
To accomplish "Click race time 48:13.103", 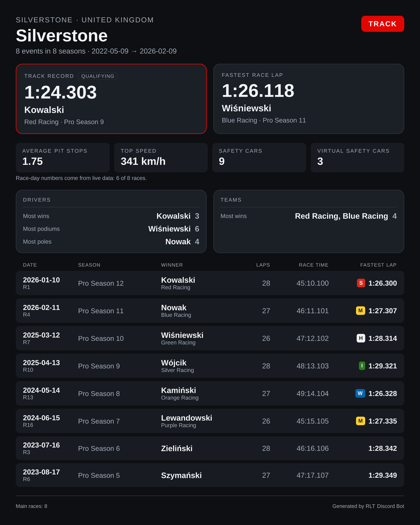I will 312,366.
